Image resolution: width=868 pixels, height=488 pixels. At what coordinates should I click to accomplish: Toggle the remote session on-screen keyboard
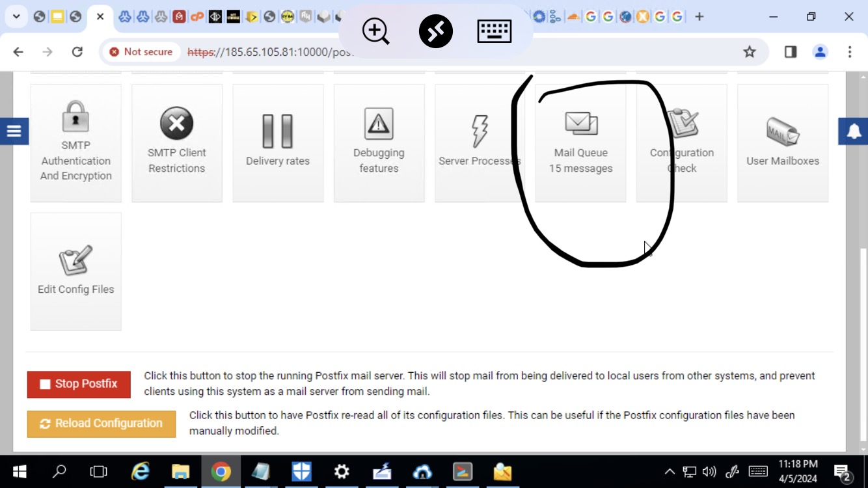(x=494, y=31)
